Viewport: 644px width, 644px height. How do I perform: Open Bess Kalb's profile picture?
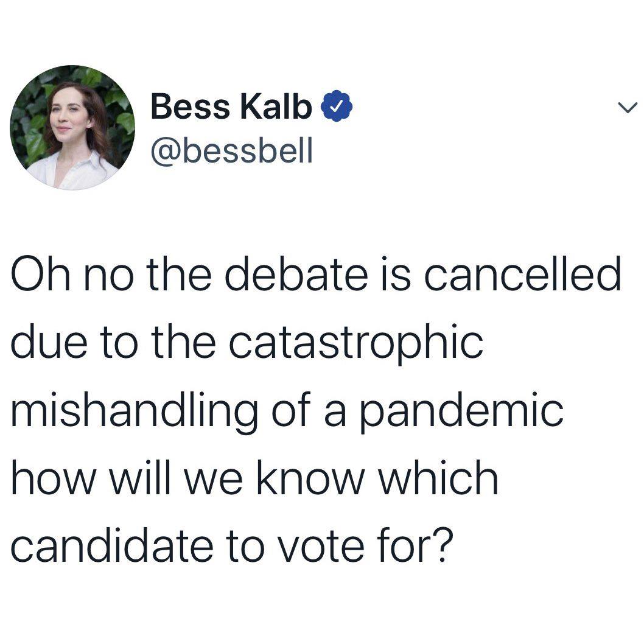pos(72,129)
